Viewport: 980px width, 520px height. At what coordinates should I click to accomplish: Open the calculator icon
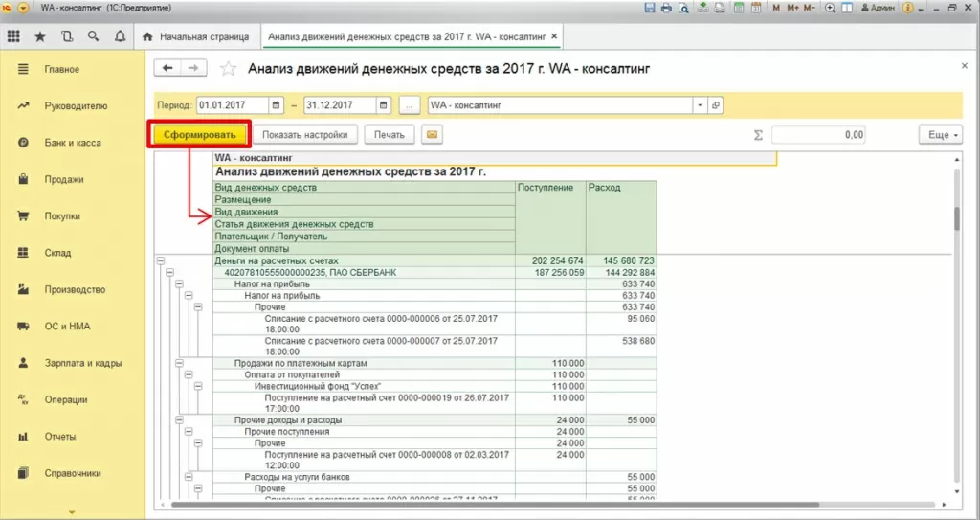(739, 8)
